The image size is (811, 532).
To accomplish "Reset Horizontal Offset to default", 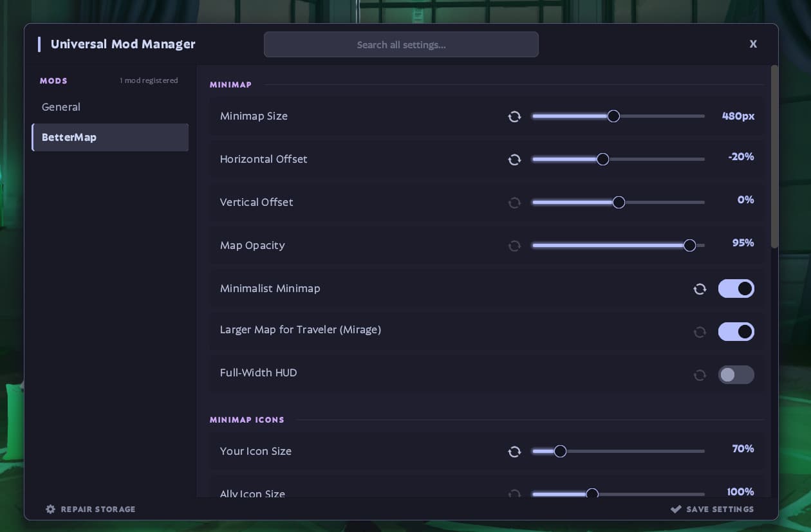I will pos(514,160).
